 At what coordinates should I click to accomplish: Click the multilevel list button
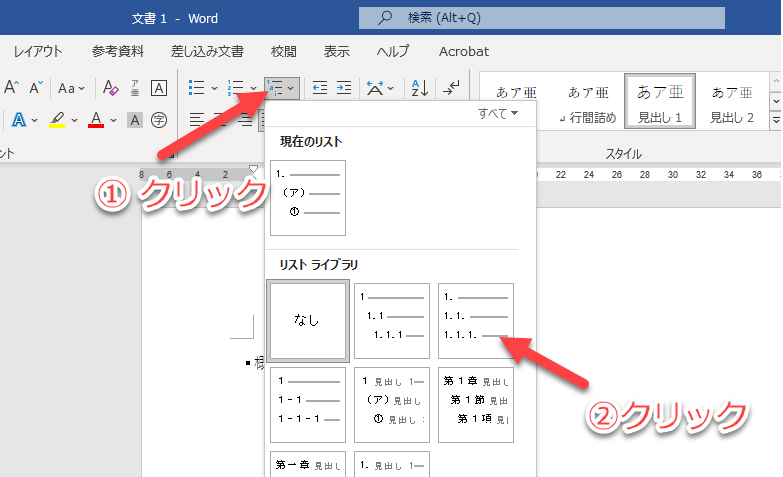click(282, 88)
